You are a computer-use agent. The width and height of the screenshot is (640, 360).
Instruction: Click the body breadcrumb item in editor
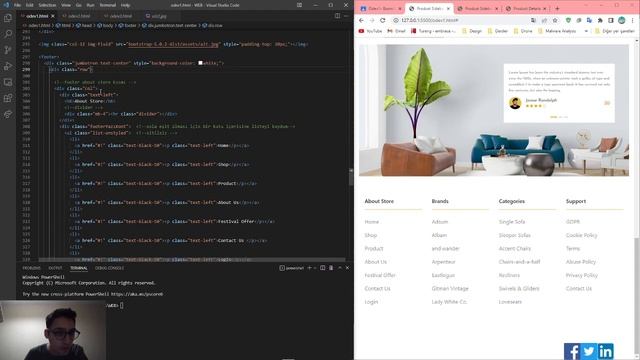pyautogui.click(x=105, y=25)
